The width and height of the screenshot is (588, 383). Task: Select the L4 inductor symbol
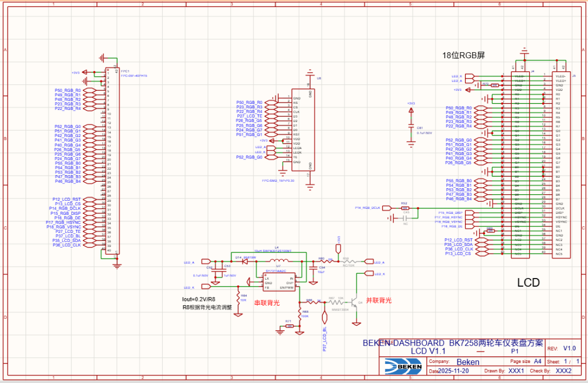click(277, 261)
